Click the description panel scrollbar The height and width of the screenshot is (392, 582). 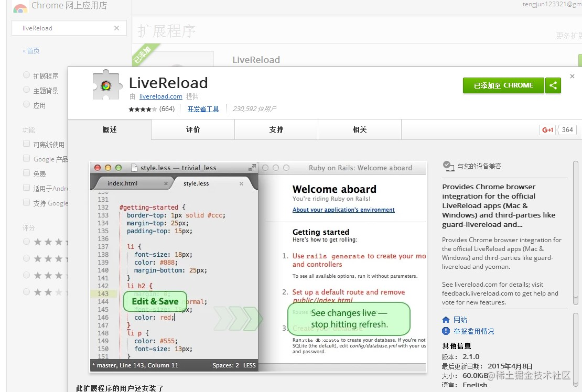click(x=576, y=233)
